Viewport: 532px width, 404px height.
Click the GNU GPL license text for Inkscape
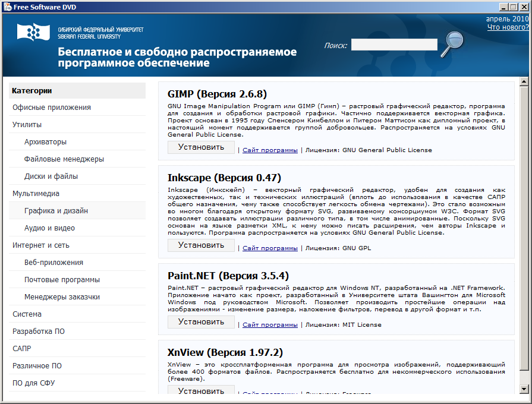tap(357, 248)
